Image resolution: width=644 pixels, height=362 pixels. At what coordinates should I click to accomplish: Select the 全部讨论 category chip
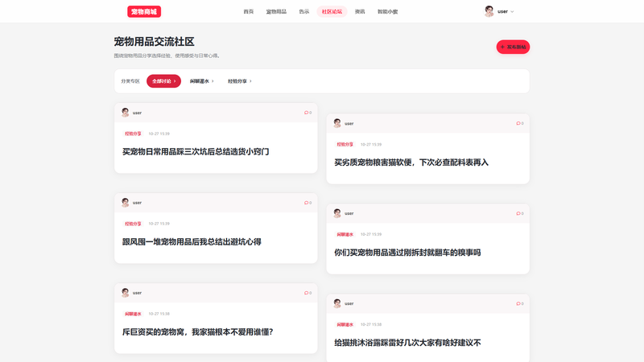click(164, 81)
